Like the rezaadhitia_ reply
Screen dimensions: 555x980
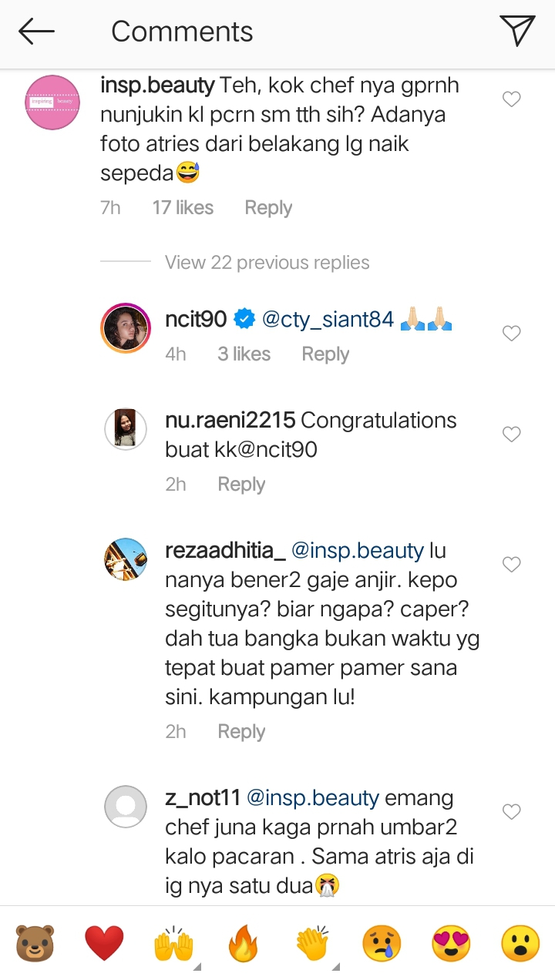coord(512,565)
